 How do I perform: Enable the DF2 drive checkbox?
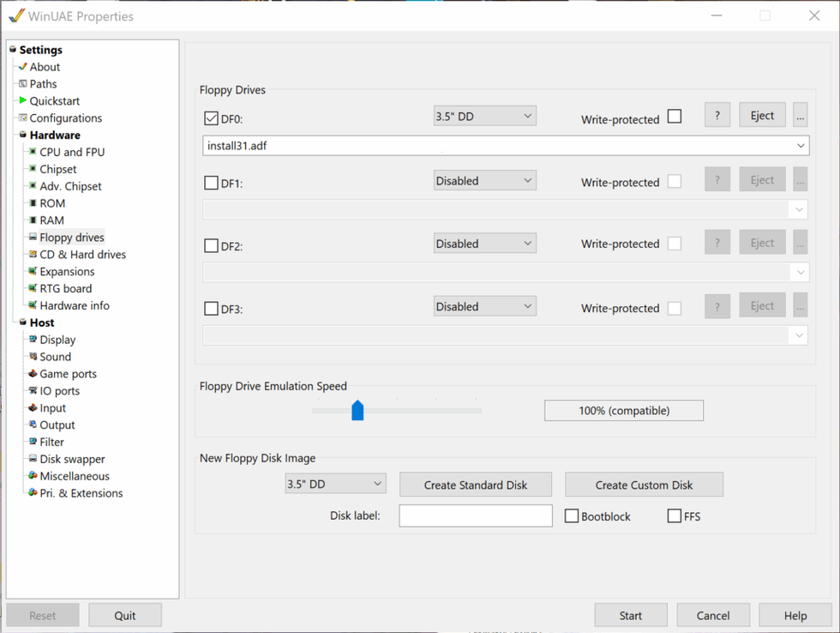point(211,246)
